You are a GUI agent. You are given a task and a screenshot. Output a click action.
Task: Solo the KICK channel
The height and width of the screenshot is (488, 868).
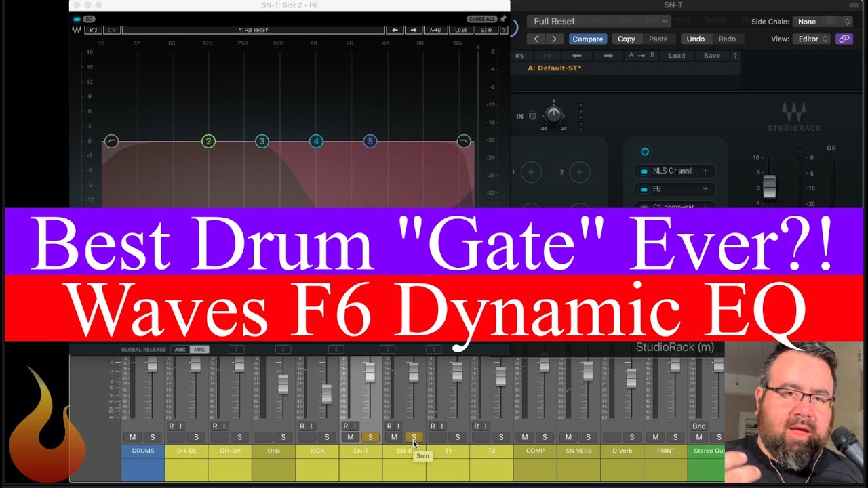click(327, 437)
